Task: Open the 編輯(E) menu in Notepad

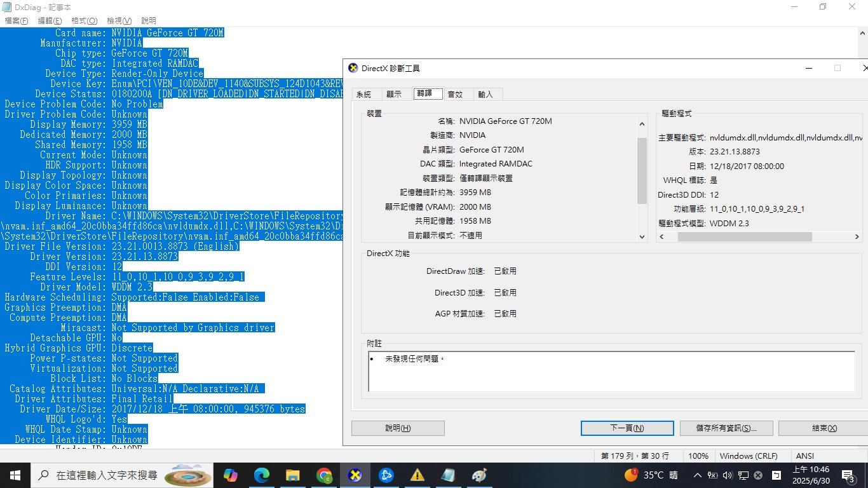Action: (x=50, y=21)
